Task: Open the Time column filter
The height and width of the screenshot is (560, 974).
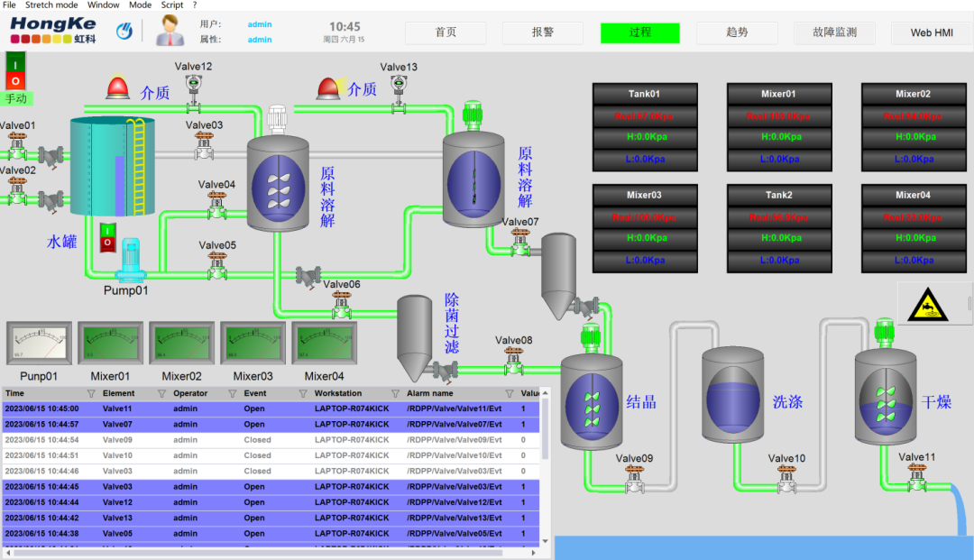Action: (x=91, y=393)
